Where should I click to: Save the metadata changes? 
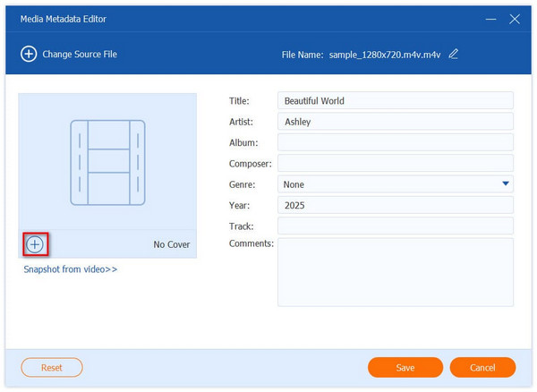pos(405,368)
